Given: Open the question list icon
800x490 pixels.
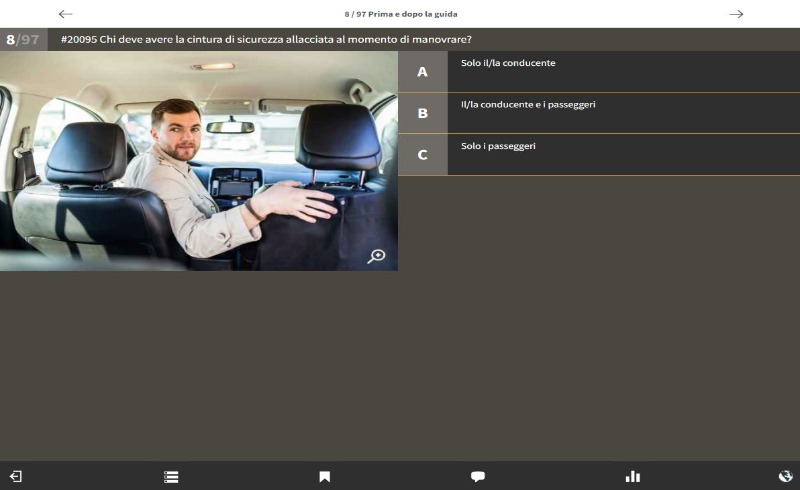Looking at the screenshot, I should point(171,477).
